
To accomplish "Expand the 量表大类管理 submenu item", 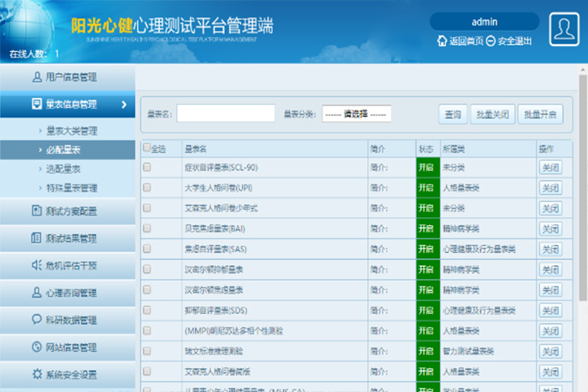I will coord(71,131).
